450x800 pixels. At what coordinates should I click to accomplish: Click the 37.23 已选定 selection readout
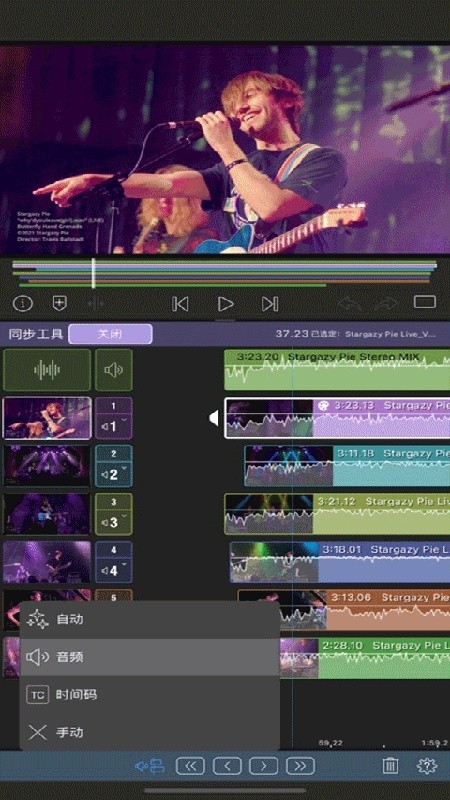[356, 334]
